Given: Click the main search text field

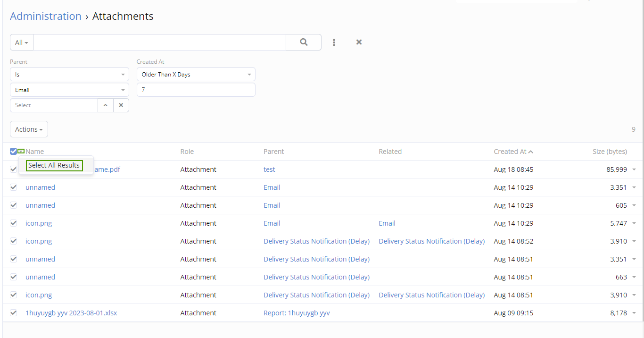Looking at the screenshot, I should pos(159,42).
